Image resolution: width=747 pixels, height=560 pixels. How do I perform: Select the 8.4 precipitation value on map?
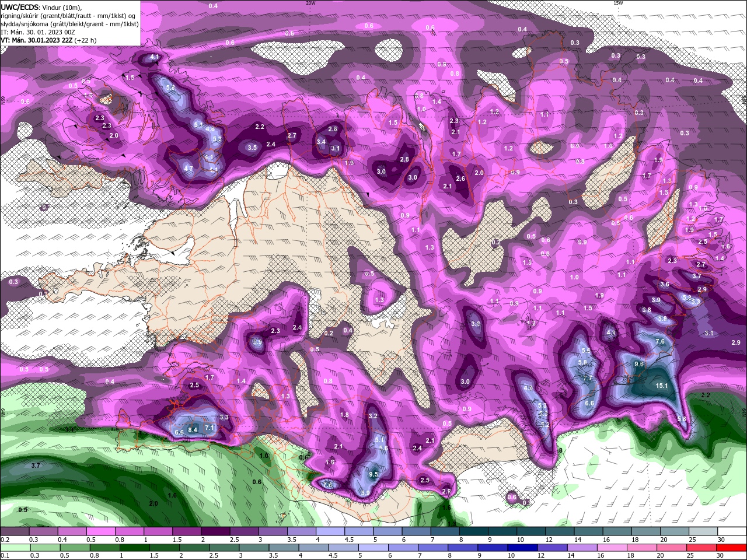pyautogui.click(x=193, y=430)
